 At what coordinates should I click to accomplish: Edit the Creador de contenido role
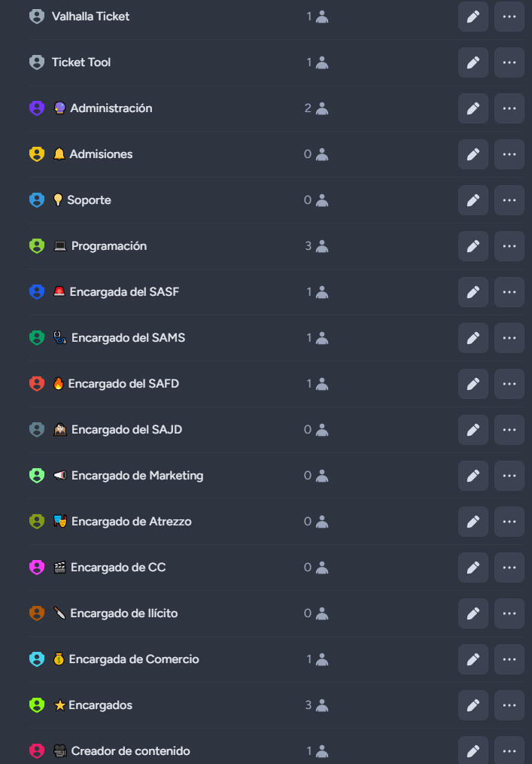473,750
